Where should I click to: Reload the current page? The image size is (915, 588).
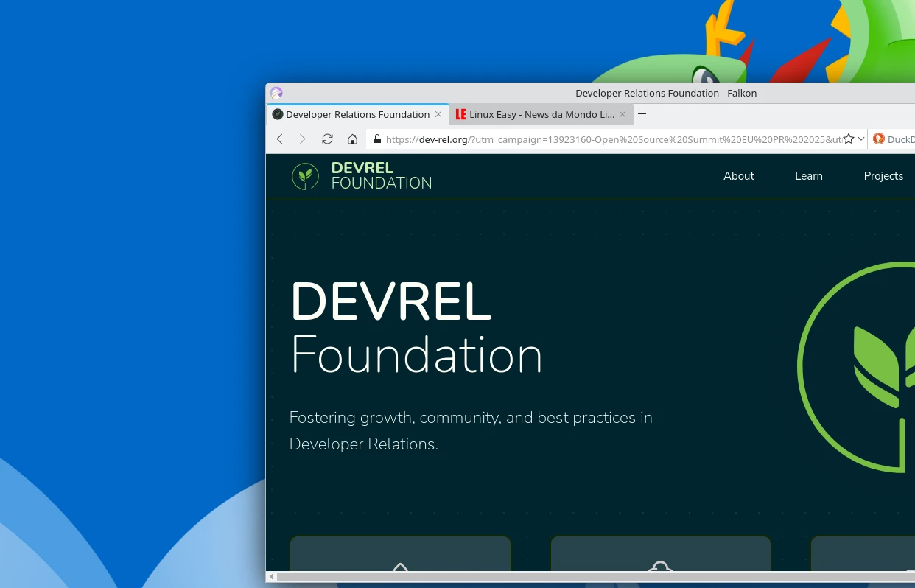click(x=327, y=139)
